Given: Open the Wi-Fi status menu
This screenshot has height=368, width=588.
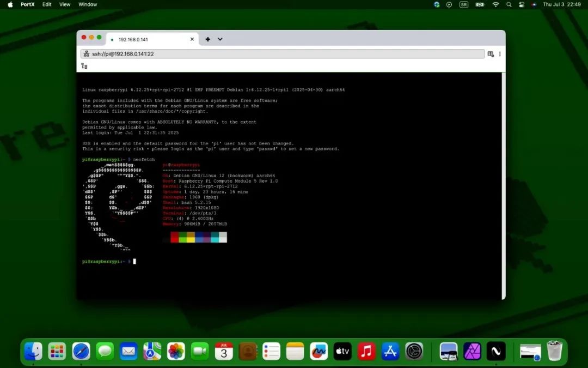Looking at the screenshot, I should coord(496,4).
